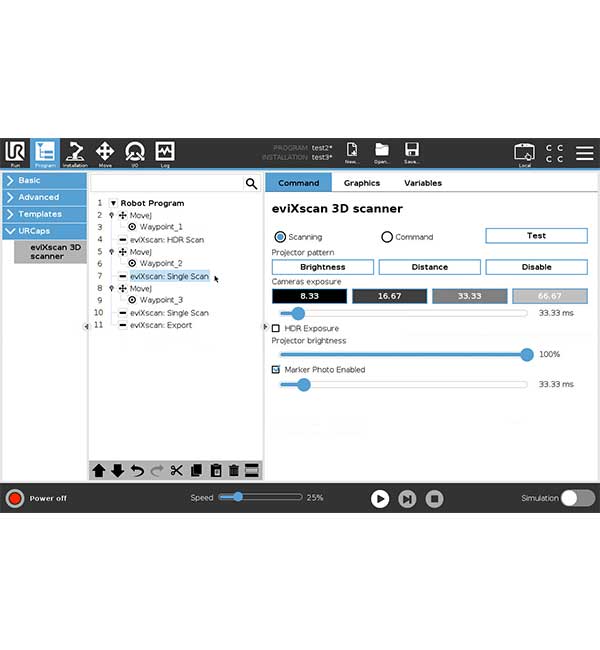Select the Program screen icon

click(45, 153)
